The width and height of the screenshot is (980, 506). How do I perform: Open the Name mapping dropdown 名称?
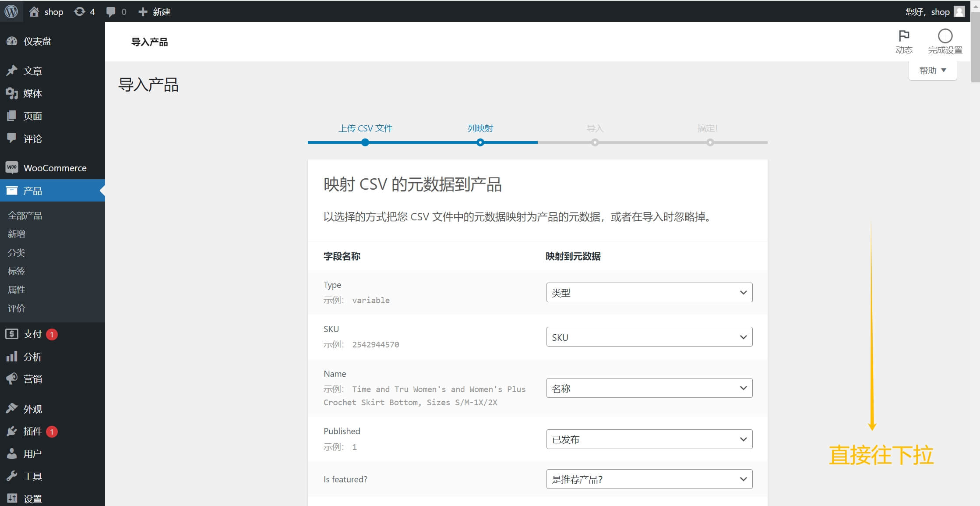649,388
